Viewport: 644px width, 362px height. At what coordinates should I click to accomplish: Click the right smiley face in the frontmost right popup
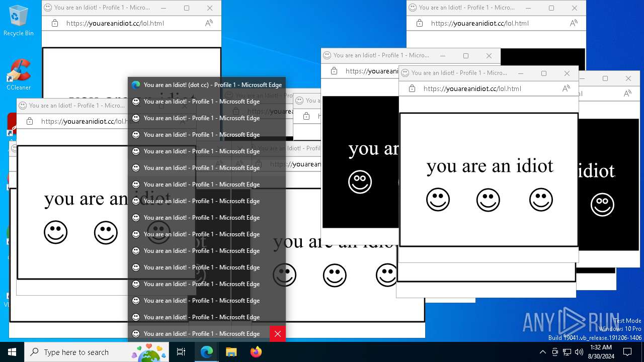pos(541,200)
